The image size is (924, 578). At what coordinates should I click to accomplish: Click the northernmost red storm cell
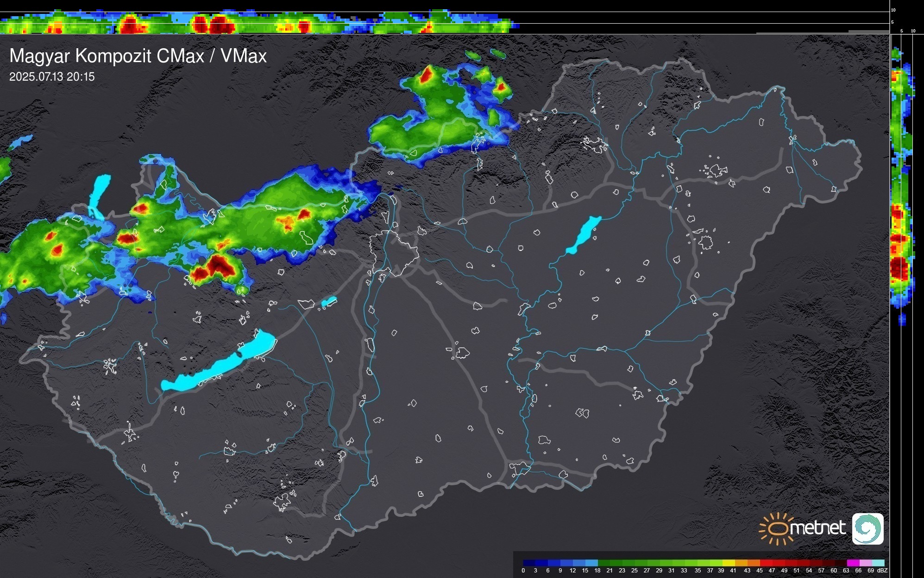[x=426, y=75]
